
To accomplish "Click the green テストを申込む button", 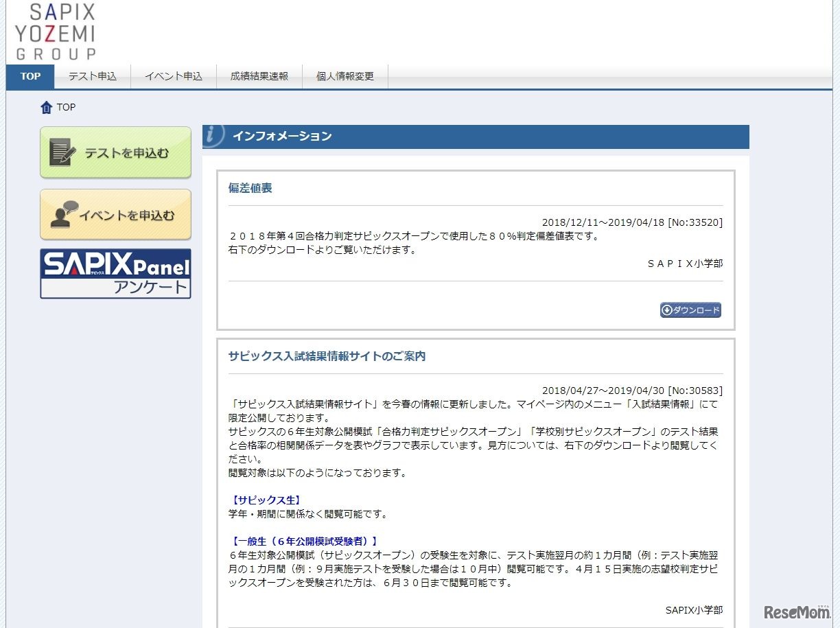I will tap(115, 152).
